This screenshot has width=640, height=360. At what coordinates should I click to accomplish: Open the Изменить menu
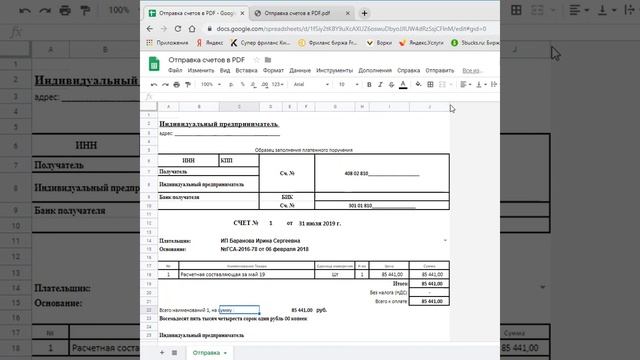click(x=201, y=70)
